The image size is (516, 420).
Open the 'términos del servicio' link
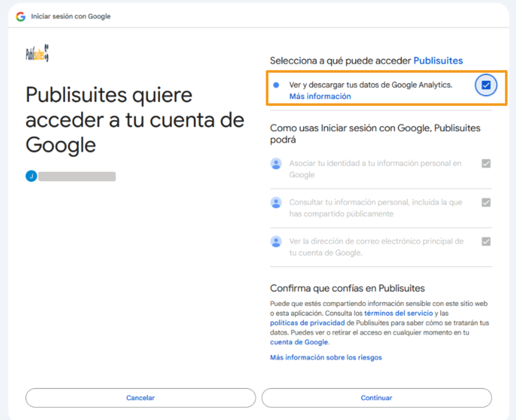coord(399,314)
